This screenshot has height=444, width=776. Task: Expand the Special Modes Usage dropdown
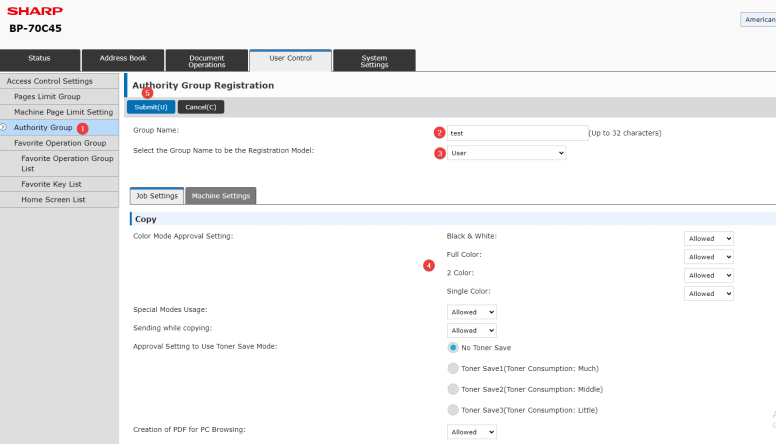471,312
